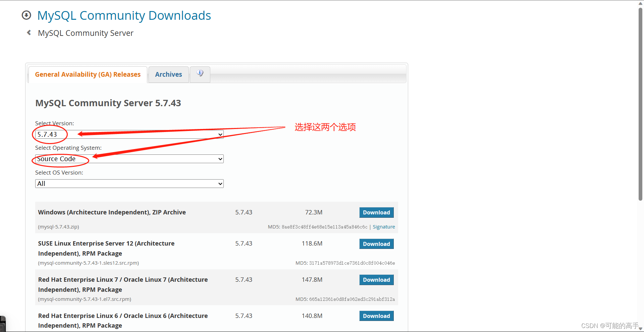
Task: Click Red Hat Enterprise Linux 6 package title
Action: [x=123, y=321]
